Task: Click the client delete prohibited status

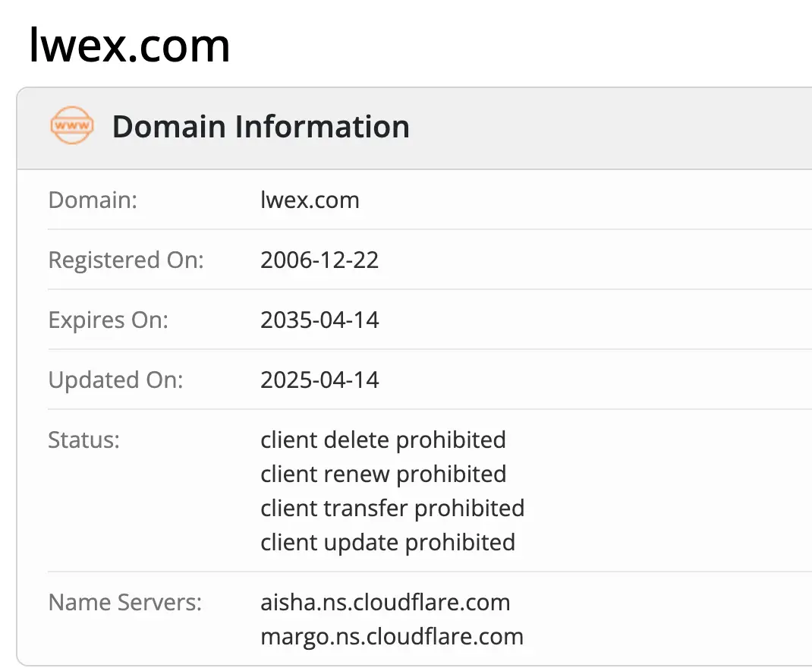Action: tap(383, 440)
